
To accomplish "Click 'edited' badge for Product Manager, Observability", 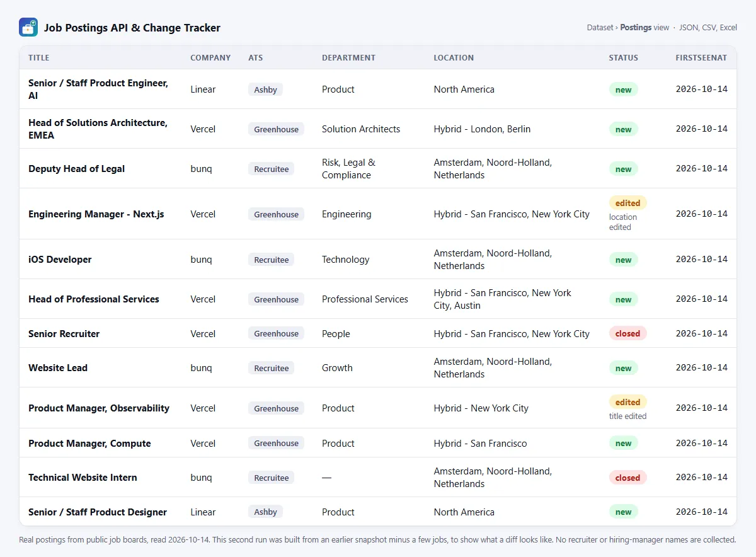I will tap(627, 402).
